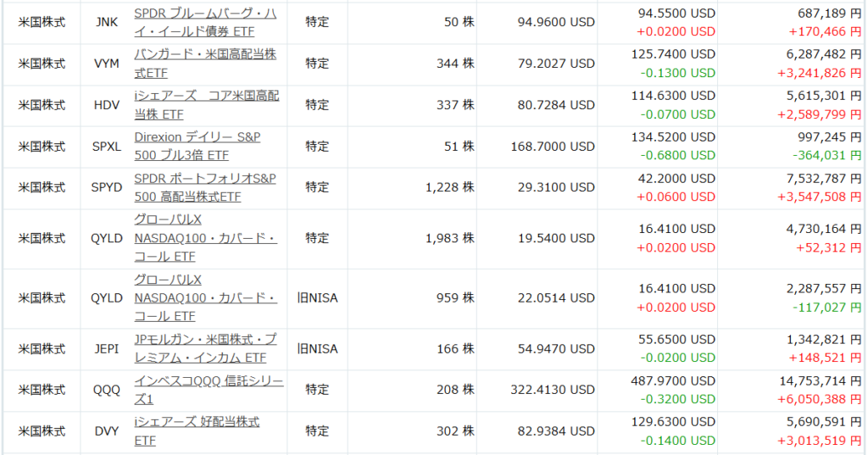
Task: Select the 29.3100 USD acquisition price
Action: [x=556, y=187]
